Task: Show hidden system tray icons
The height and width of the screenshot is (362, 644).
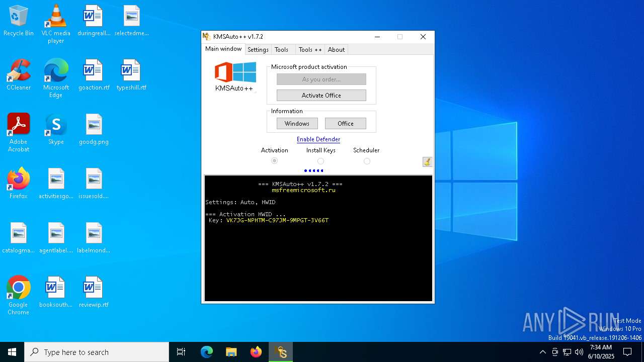Action: coord(542,352)
